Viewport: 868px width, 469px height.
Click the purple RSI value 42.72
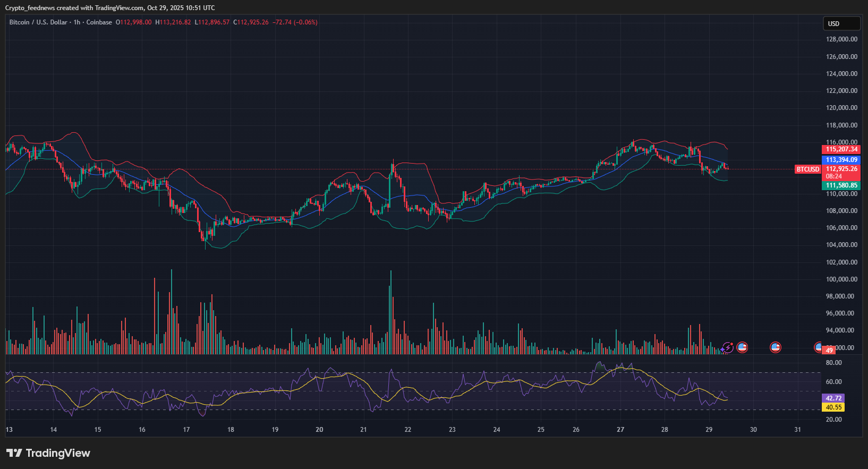[x=833, y=398]
